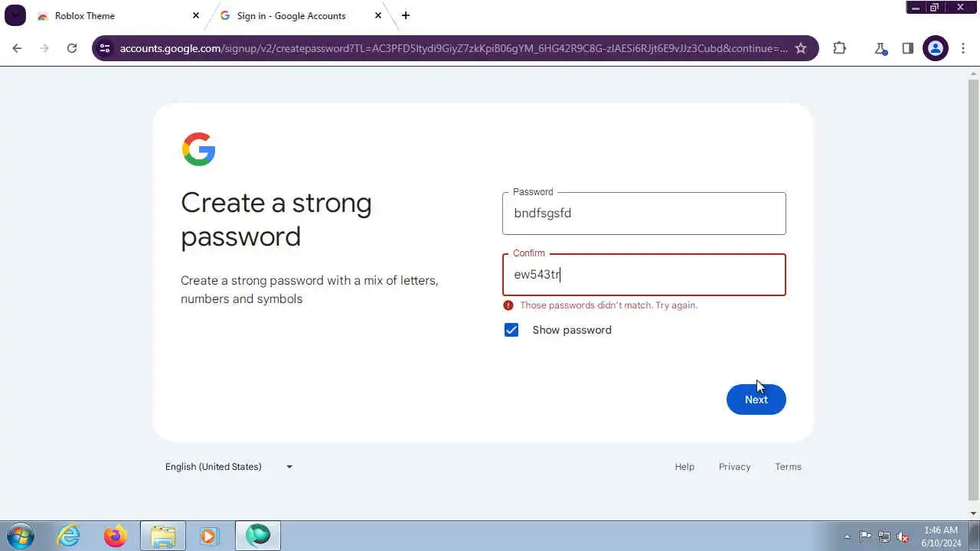Close the Roblox Theme tab

(196, 15)
